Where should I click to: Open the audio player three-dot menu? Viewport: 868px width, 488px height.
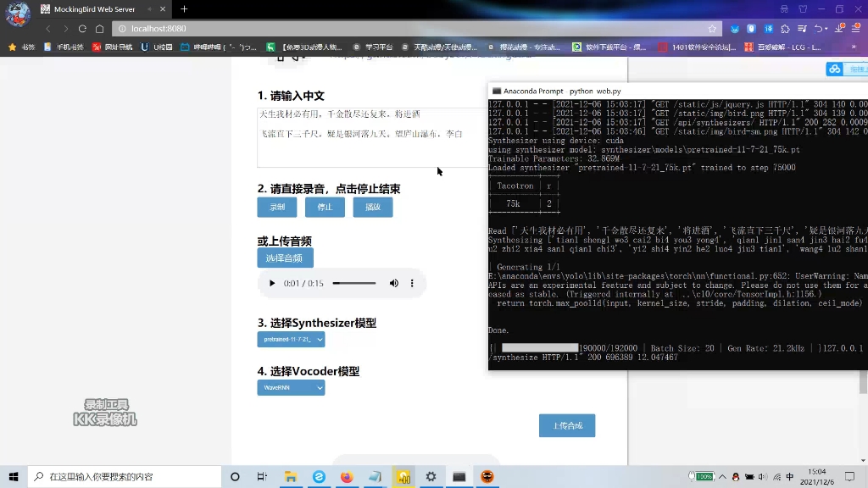point(412,283)
